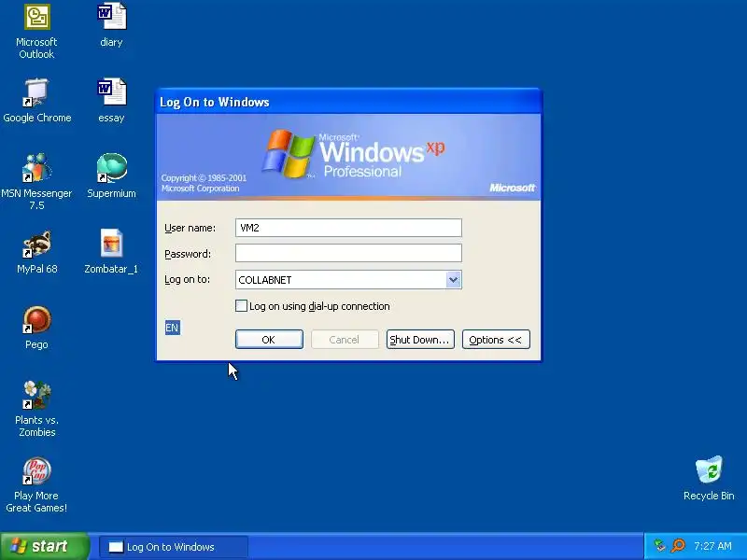Select the Google Chrome shortcut icon
747x560 pixels.
[36, 92]
